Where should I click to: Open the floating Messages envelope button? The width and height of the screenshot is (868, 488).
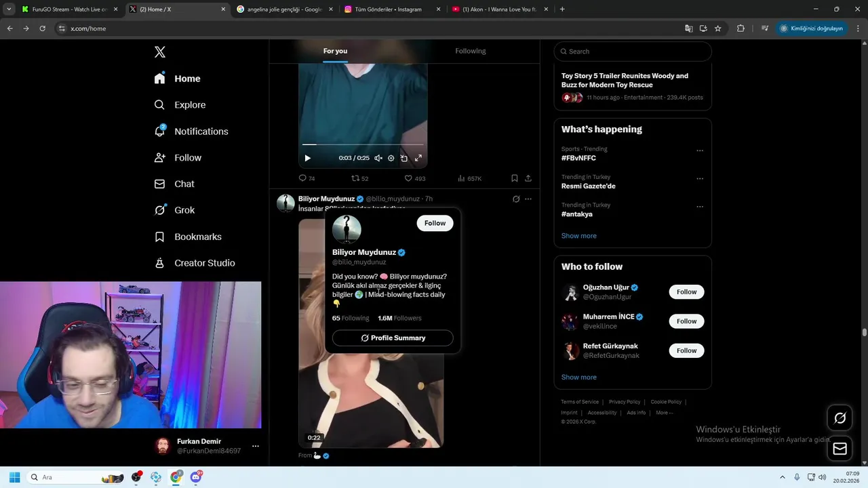click(840, 449)
